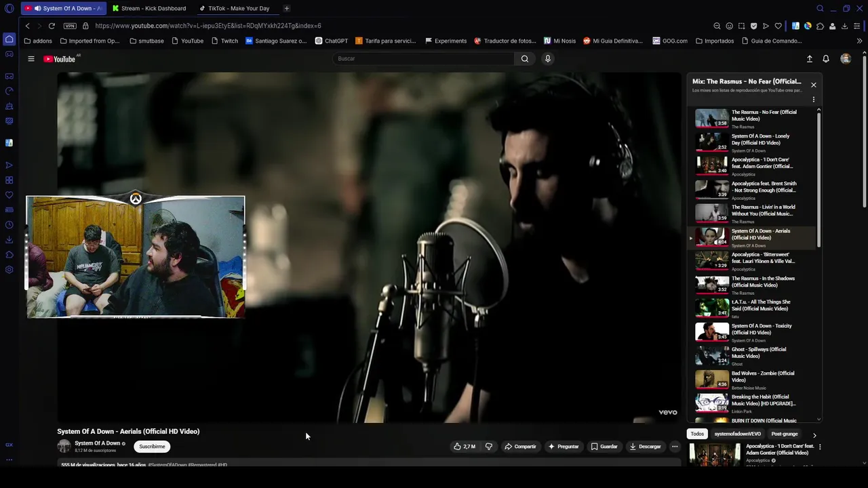This screenshot has width=868, height=488.
Task: Click the Guardar save button
Action: pyautogui.click(x=604, y=447)
